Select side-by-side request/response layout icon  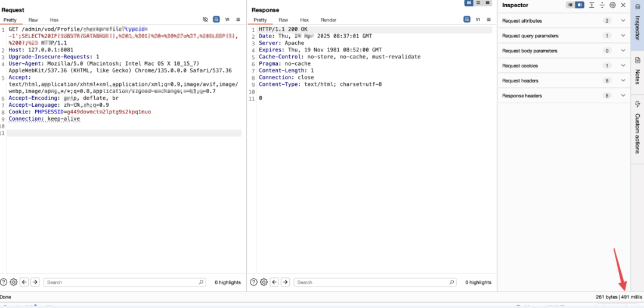(469, 3)
